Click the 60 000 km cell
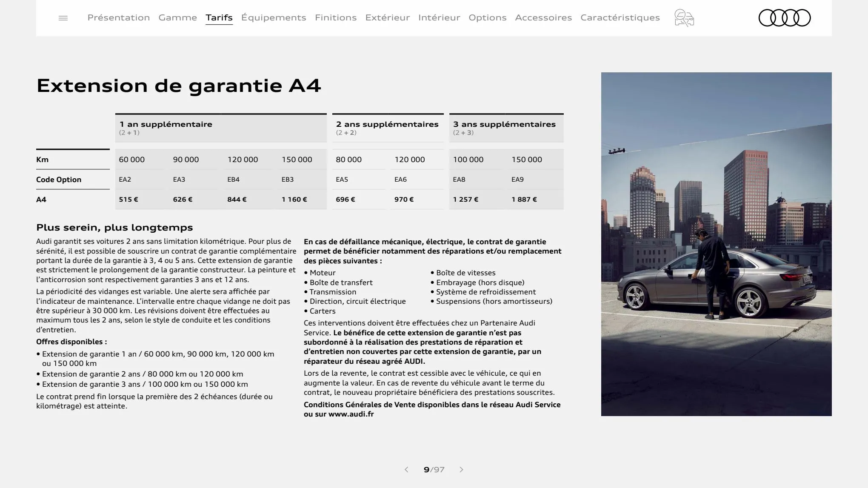Image resolution: width=868 pixels, height=488 pixels. click(x=132, y=160)
